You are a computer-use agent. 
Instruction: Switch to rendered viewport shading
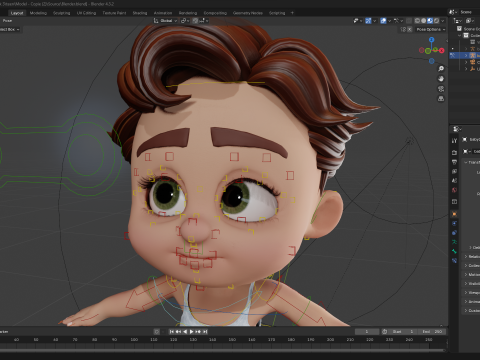tap(436, 21)
